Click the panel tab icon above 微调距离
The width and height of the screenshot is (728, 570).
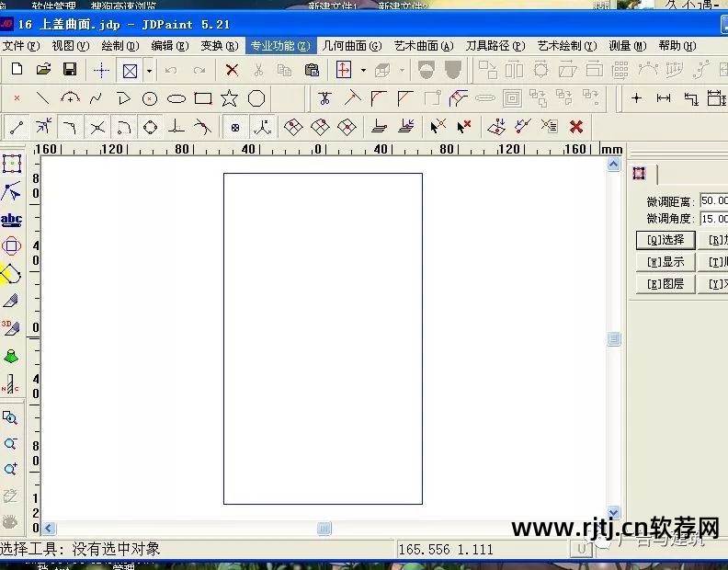(x=640, y=173)
